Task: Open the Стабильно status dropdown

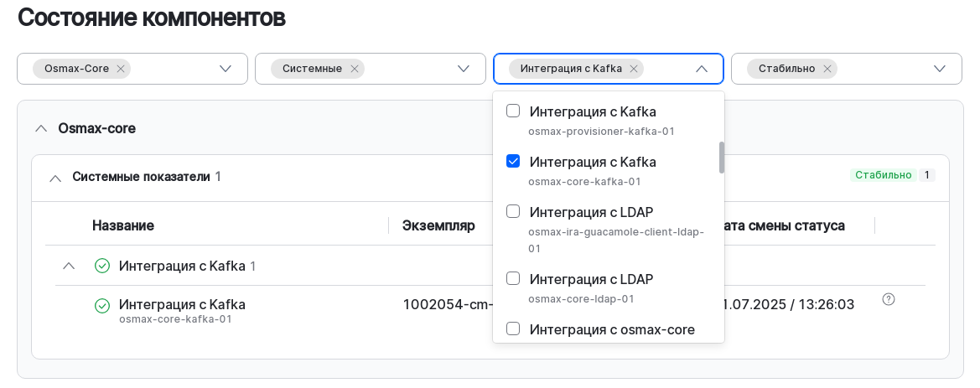Action: [940, 69]
